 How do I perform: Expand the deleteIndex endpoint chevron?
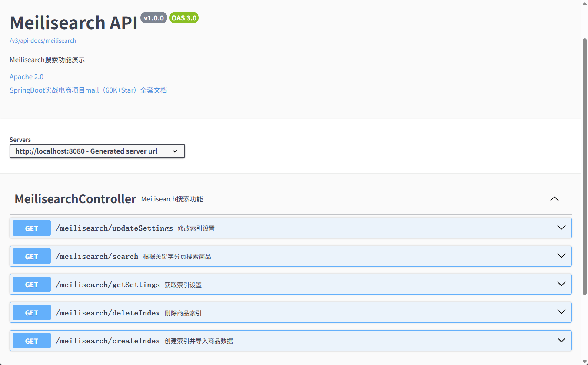(x=561, y=312)
